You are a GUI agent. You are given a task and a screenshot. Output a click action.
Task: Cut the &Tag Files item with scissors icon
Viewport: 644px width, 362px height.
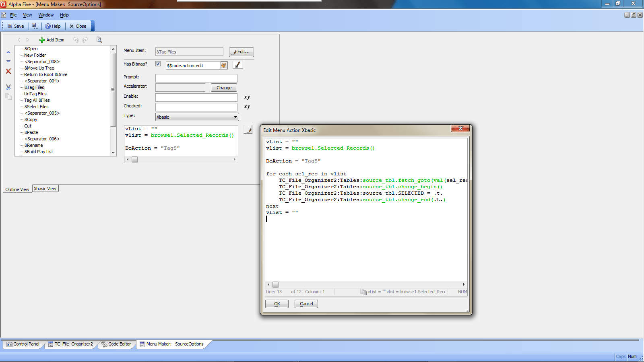(x=8, y=86)
